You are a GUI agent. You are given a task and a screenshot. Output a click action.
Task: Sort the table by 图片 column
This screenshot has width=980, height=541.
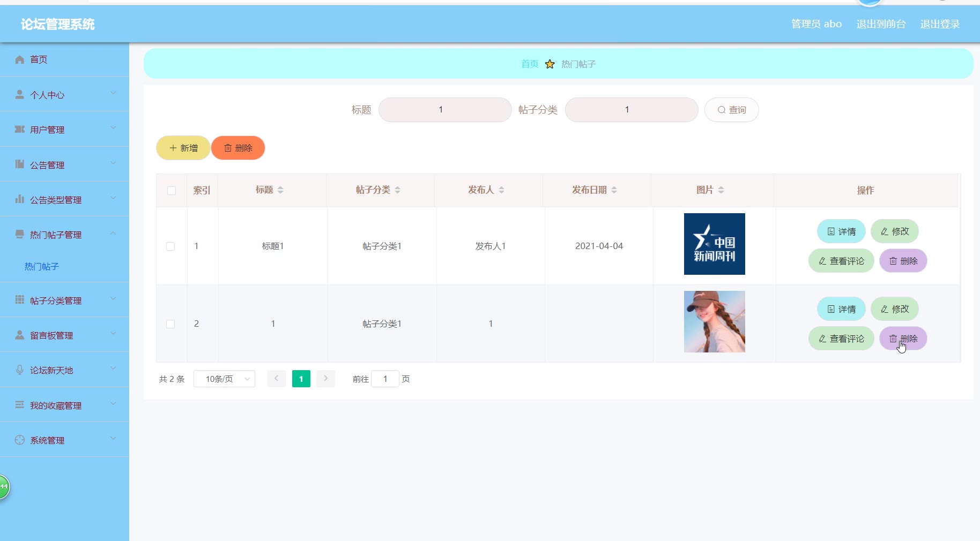tap(721, 190)
